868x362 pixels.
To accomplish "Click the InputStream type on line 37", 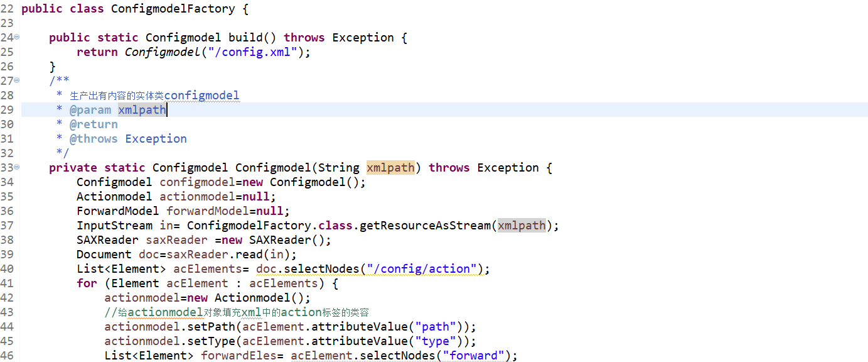I will click(x=114, y=226).
